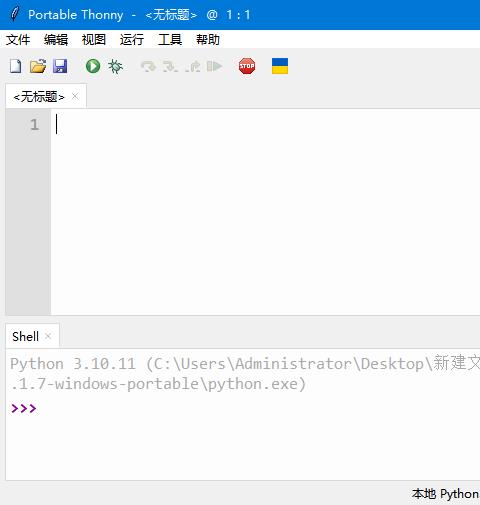Click the Ukraine flag icon
480x505 pixels.
coord(280,66)
